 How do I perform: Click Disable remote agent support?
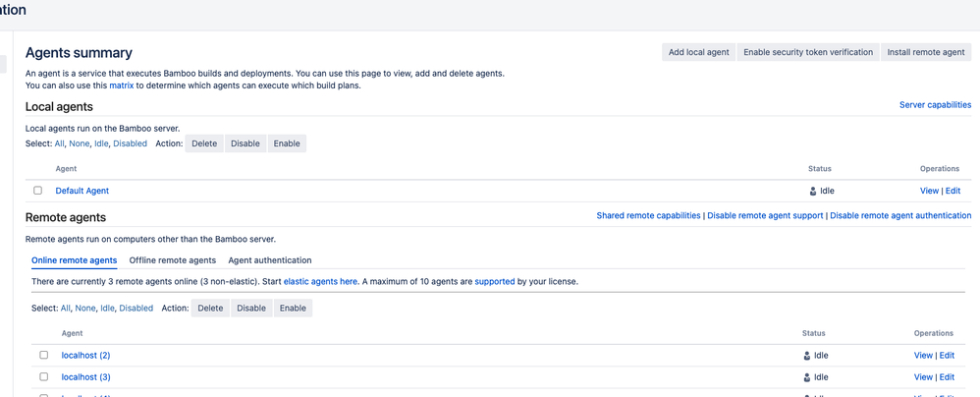[765, 215]
